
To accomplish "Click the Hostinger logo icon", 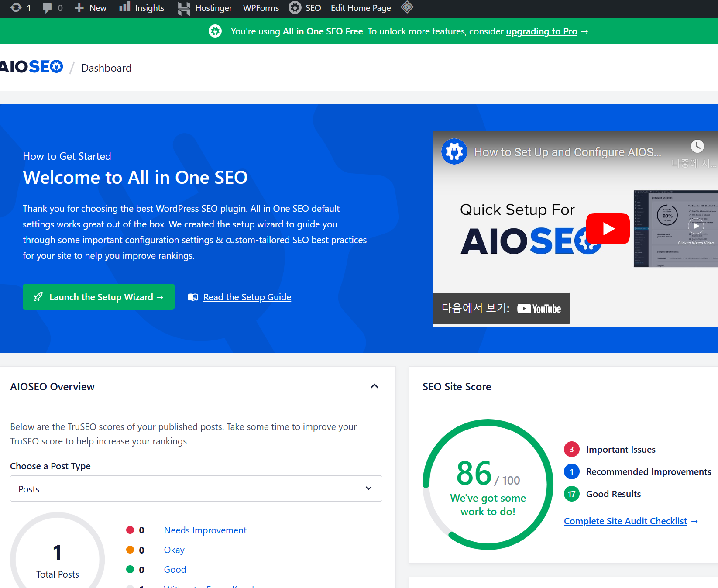I will coord(184,8).
